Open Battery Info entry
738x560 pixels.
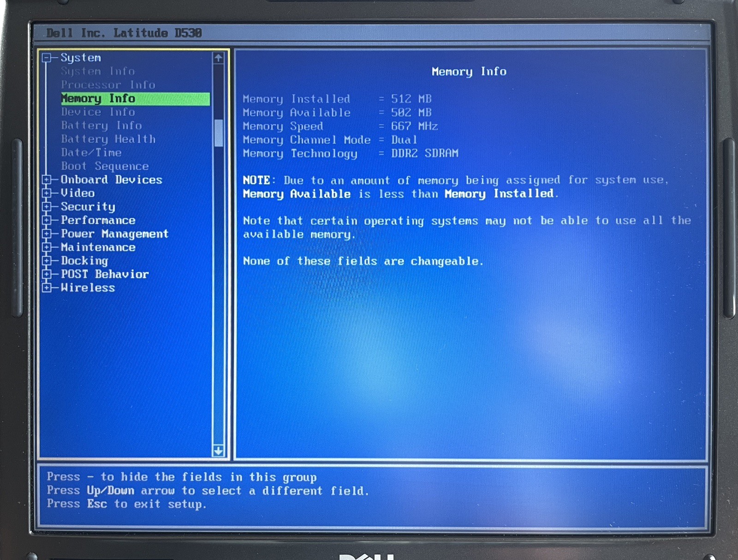[101, 125]
